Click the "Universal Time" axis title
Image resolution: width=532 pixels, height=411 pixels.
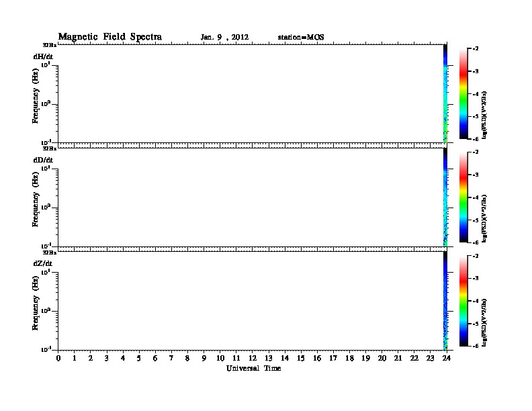(x=253, y=368)
